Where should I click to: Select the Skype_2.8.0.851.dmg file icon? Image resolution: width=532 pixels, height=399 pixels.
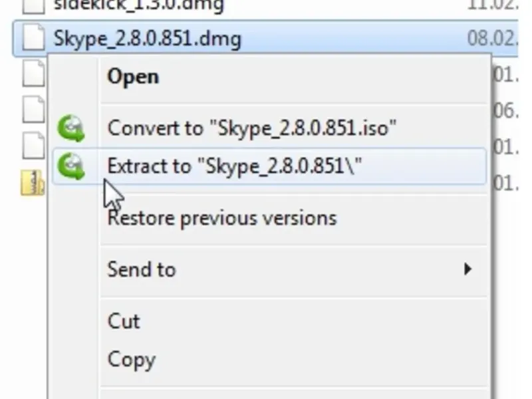click(x=33, y=39)
